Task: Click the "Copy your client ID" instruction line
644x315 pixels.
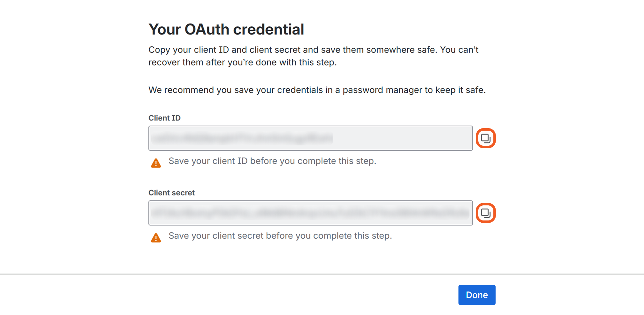Action: point(313,50)
